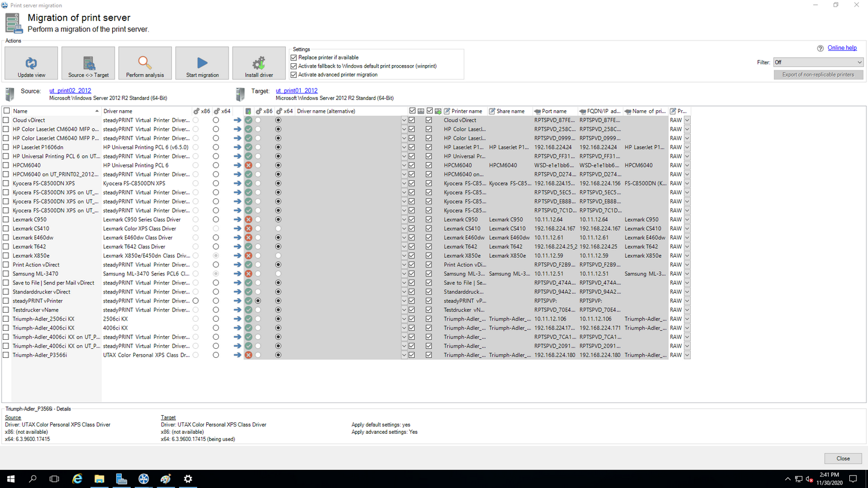Open alternative driver dropdown for Lexmark CS410
868x488 pixels.
point(404,228)
